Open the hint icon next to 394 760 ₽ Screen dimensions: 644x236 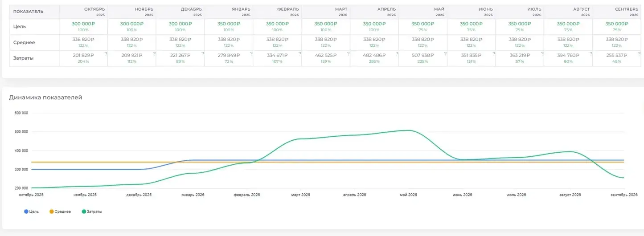click(591, 53)
